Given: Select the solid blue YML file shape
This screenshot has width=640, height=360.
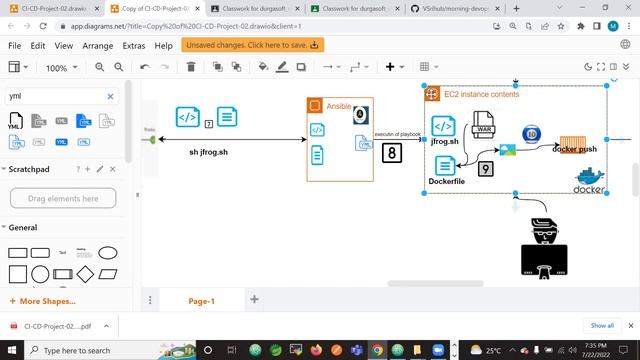Looking at the screenshot, I should pyautogui.click(x=84, y=121).
